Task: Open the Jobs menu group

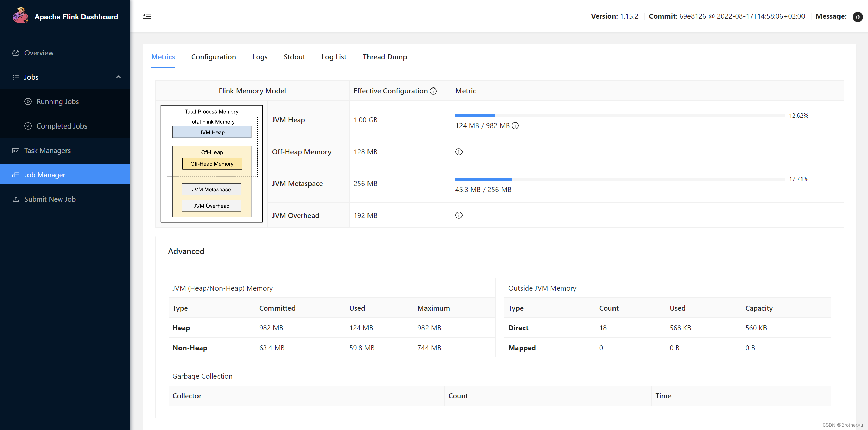Action: 31,77
